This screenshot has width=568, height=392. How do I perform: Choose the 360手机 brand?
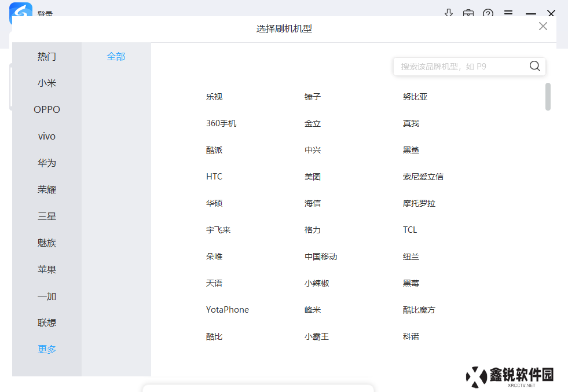click(x=221, y=123)
